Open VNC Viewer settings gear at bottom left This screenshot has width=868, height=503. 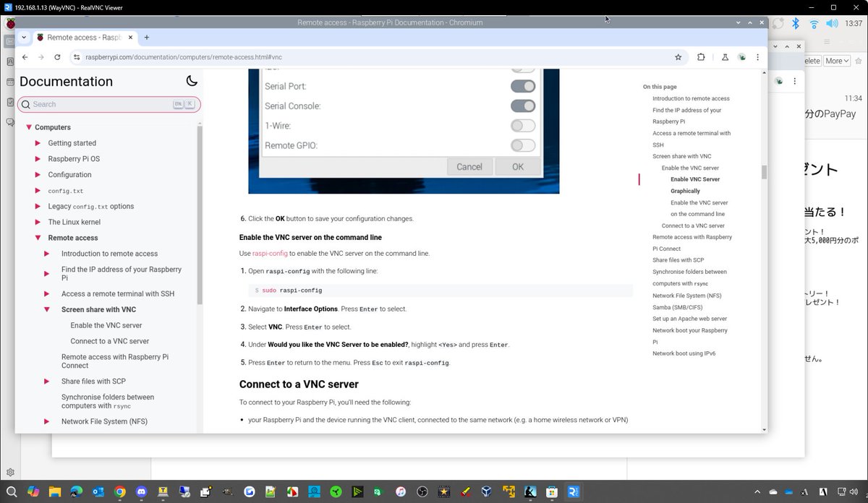coord(10,472)
